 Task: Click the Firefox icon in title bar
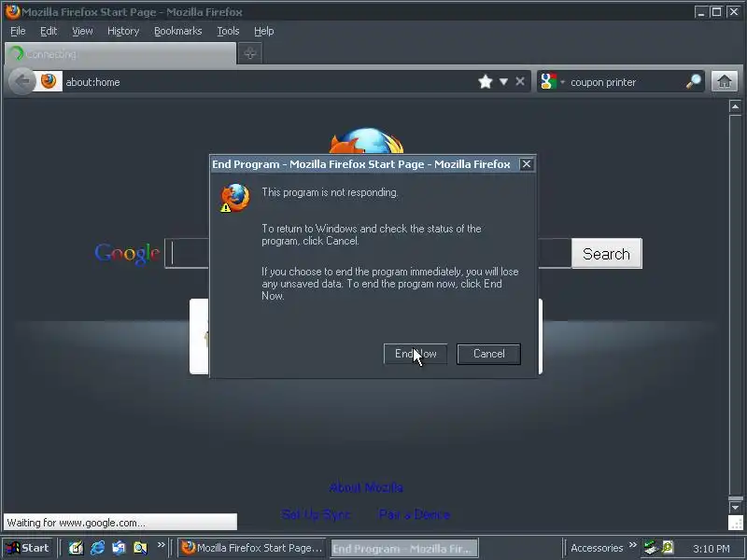click(12, 11)
